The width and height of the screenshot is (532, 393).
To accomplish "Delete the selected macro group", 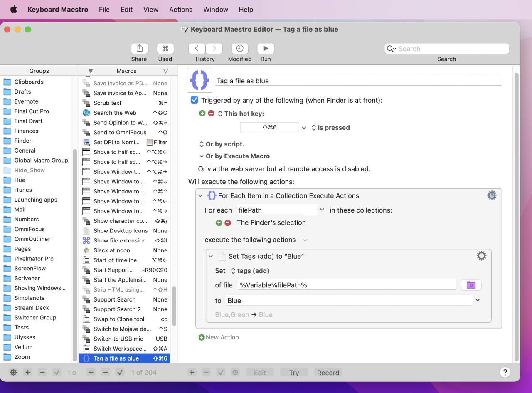I will (42, 373).
